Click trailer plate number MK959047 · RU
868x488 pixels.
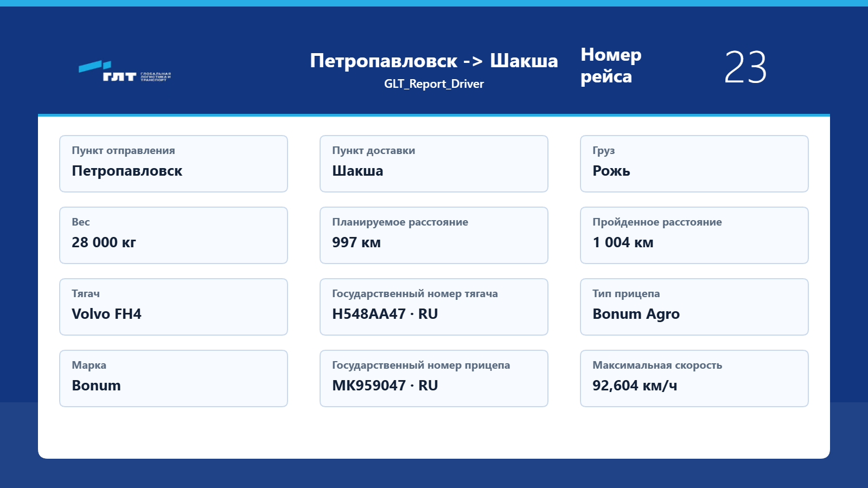click(385, 386)
